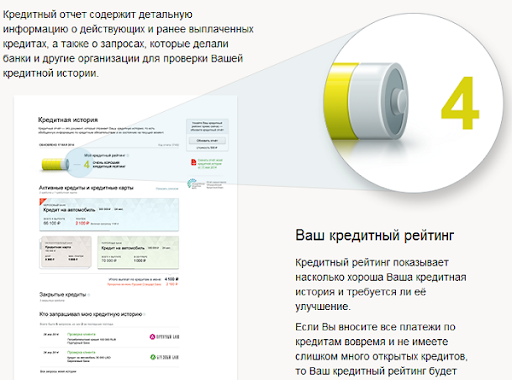
Task: Click the Кредитная история heading in preview
Action: (68, 120)
